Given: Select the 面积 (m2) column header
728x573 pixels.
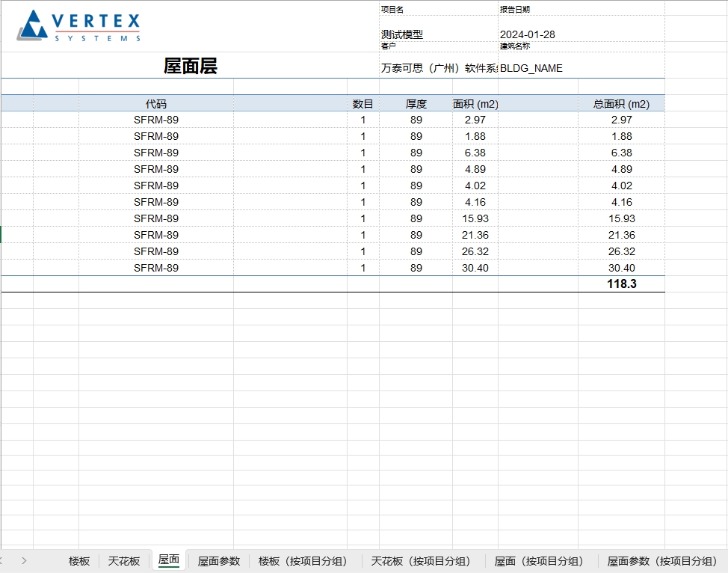Looking at the screenshot, I should [x=475, y=104].
